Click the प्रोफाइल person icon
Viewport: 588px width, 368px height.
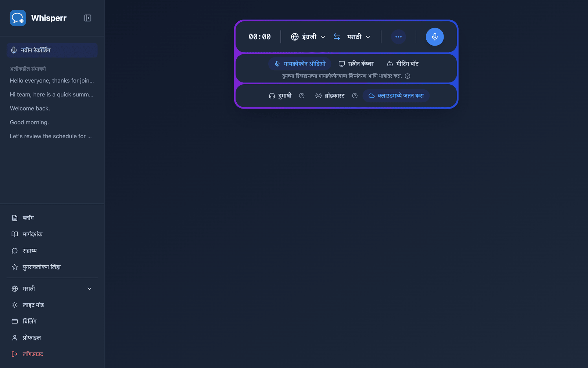click(x=15, y=338)
